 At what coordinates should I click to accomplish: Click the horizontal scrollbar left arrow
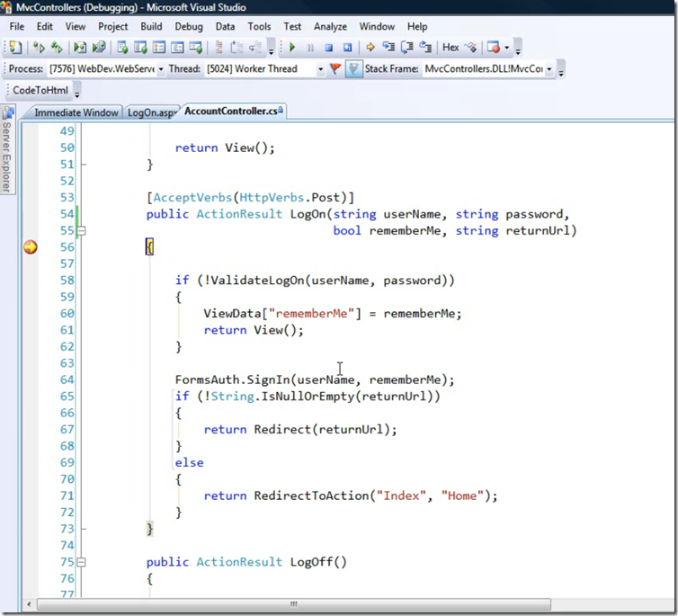coord(29,604)
